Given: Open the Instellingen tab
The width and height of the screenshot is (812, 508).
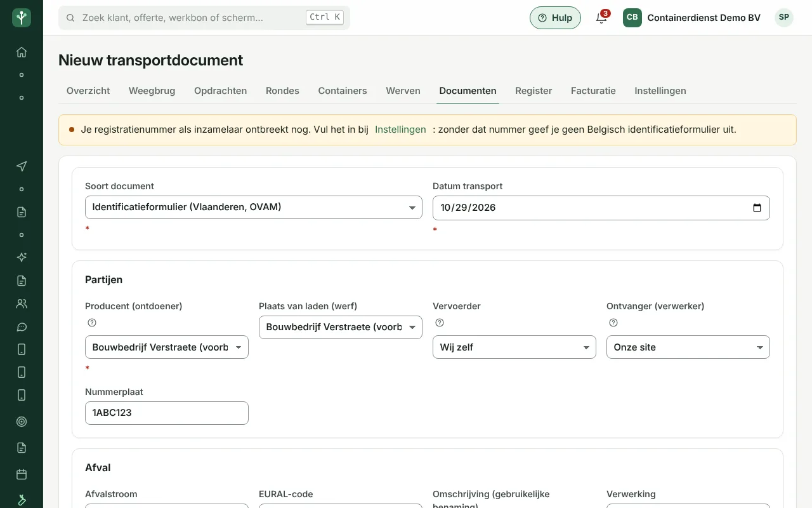Looking at the screenshot, I should pos(660,91).
